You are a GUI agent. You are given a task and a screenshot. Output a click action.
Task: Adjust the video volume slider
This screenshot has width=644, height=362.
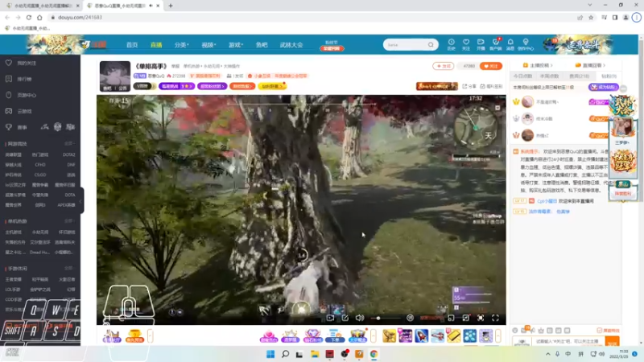tap(386, 318)
